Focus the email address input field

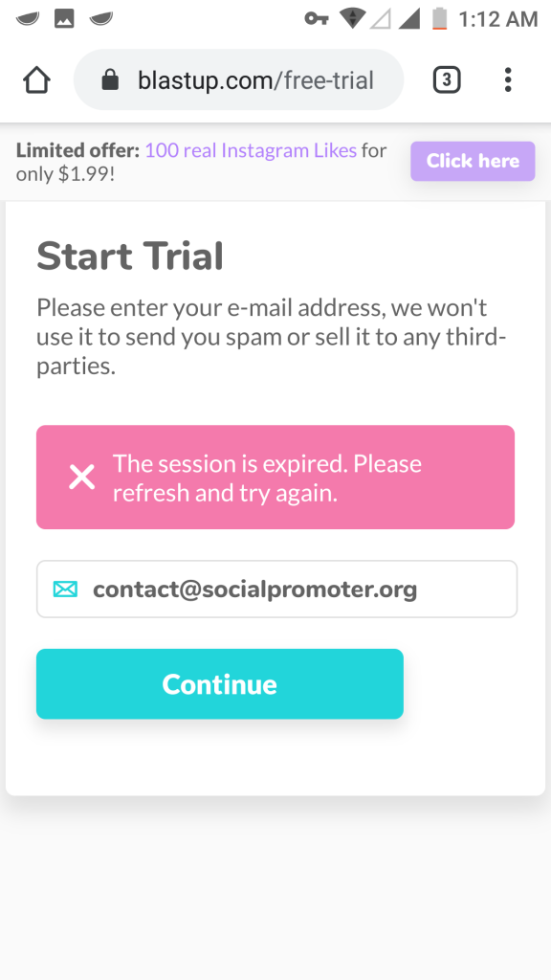coord(276,589)
